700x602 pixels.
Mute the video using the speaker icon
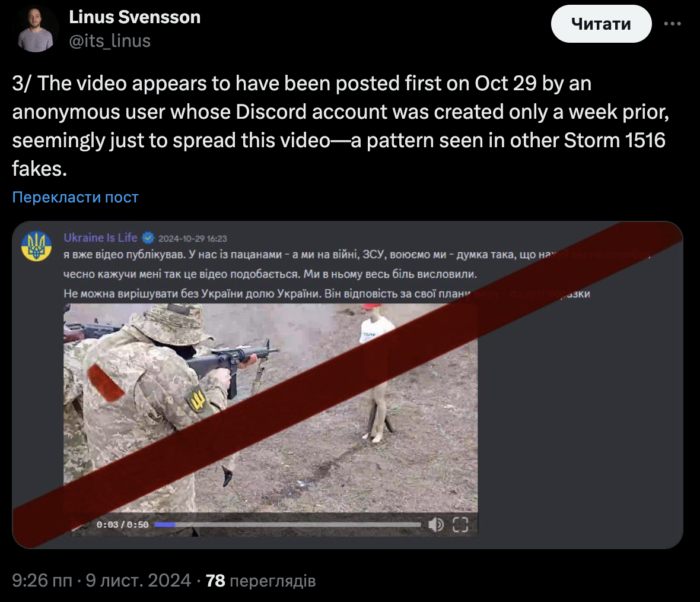tap(435, 524)
